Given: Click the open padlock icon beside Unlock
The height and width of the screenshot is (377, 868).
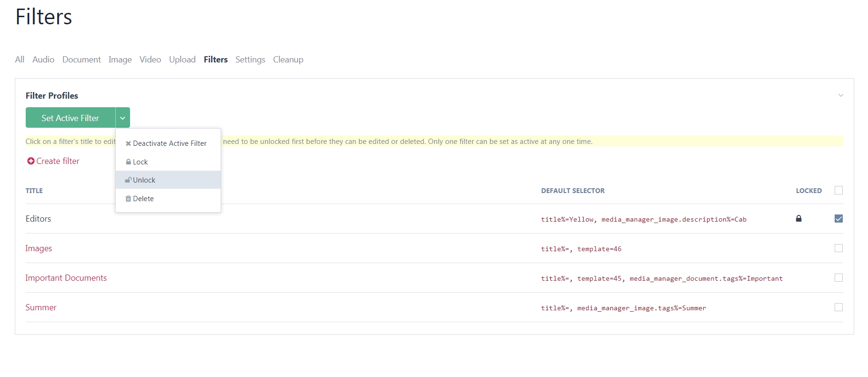Looking at the screenshot, I should point(128,180).
